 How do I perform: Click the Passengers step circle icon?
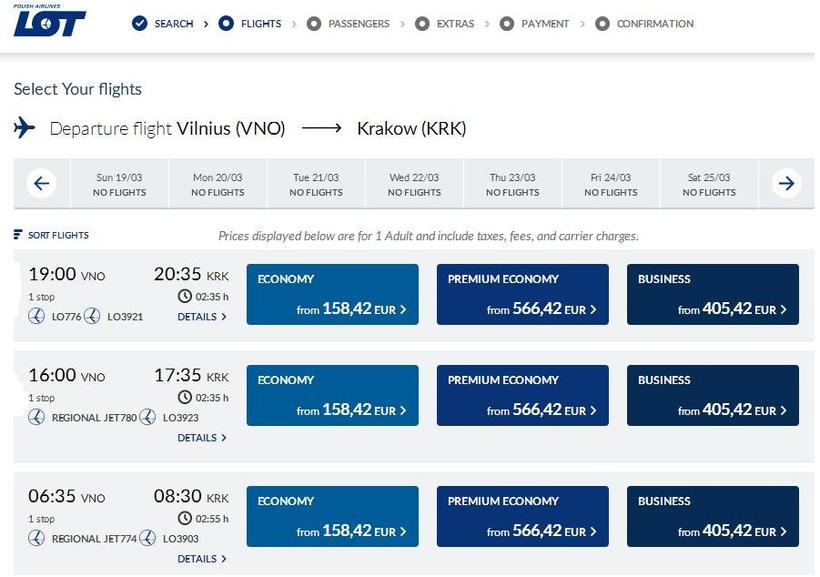[314, 24]
